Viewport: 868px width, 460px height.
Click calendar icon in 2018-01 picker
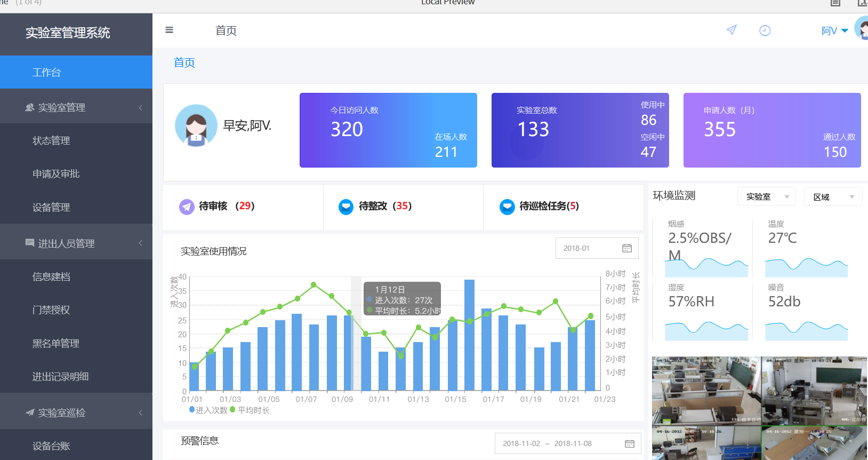pos(627,248)
